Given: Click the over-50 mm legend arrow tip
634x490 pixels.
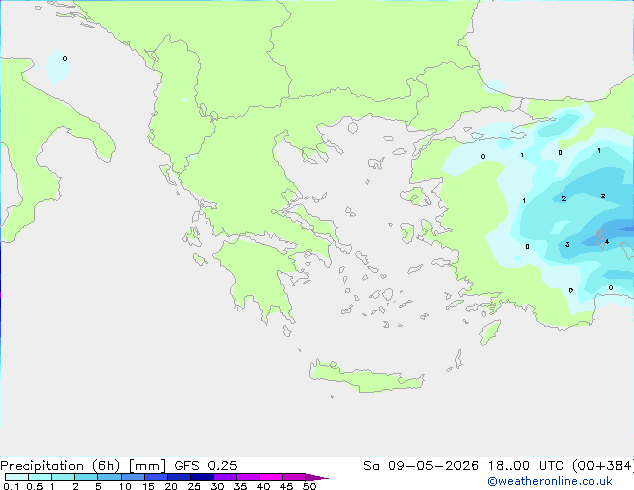Looking at the screenshot, I should pos(317,478).
